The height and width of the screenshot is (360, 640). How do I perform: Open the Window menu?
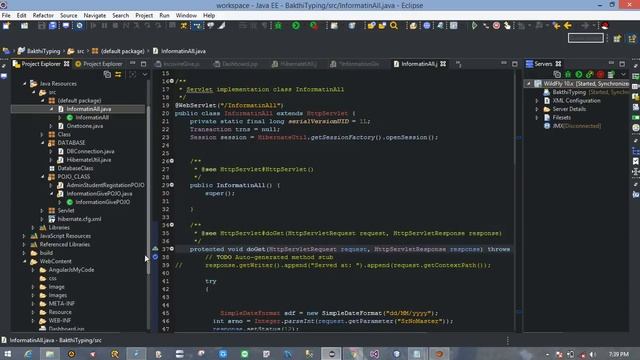(x=186, y=15)
